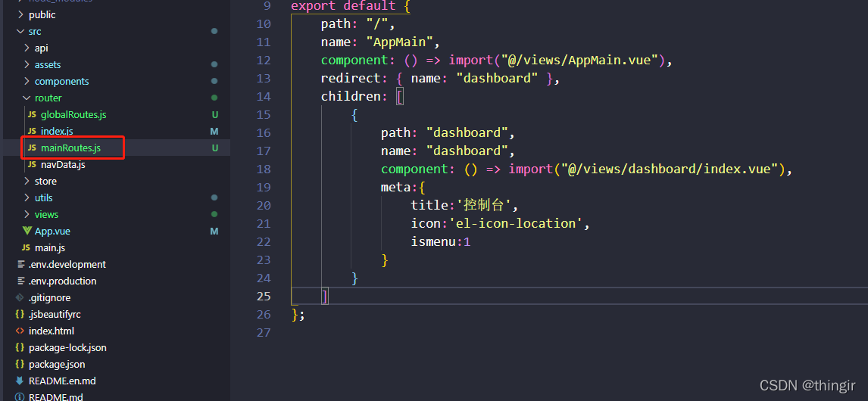Expand the components folder chevron
The image size is (868, 401).
click(27, 81)
